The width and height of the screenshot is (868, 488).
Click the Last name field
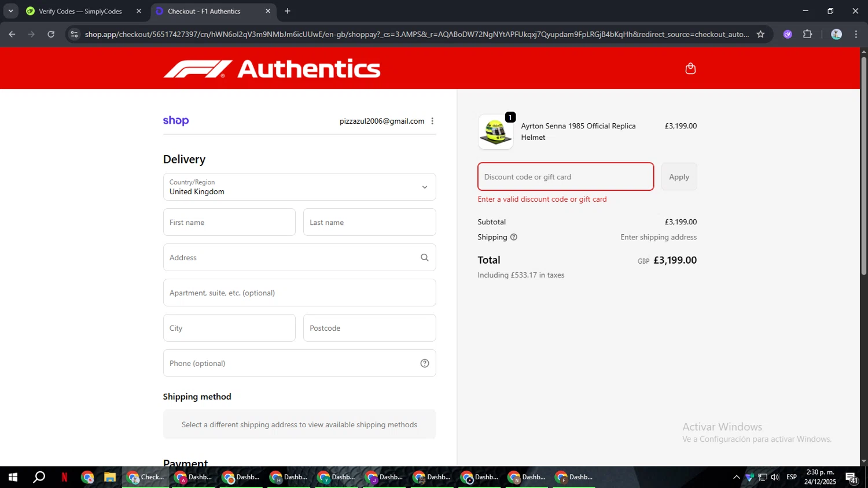click(369, 222)
